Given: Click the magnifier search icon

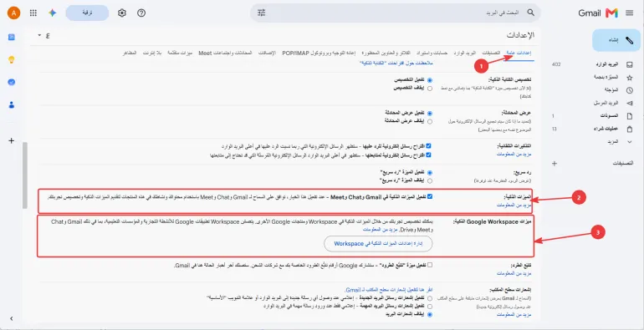Looking at the screenshot, I should [x=530, y=13].
